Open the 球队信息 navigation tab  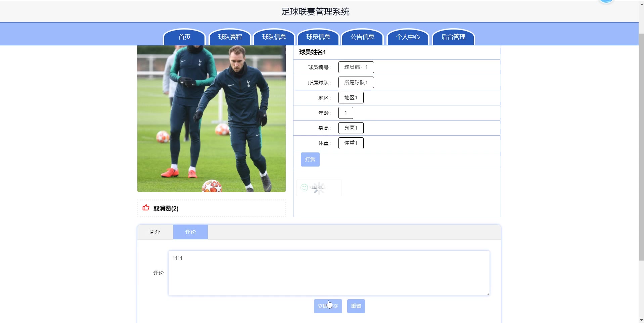click(x=274, y=37)
